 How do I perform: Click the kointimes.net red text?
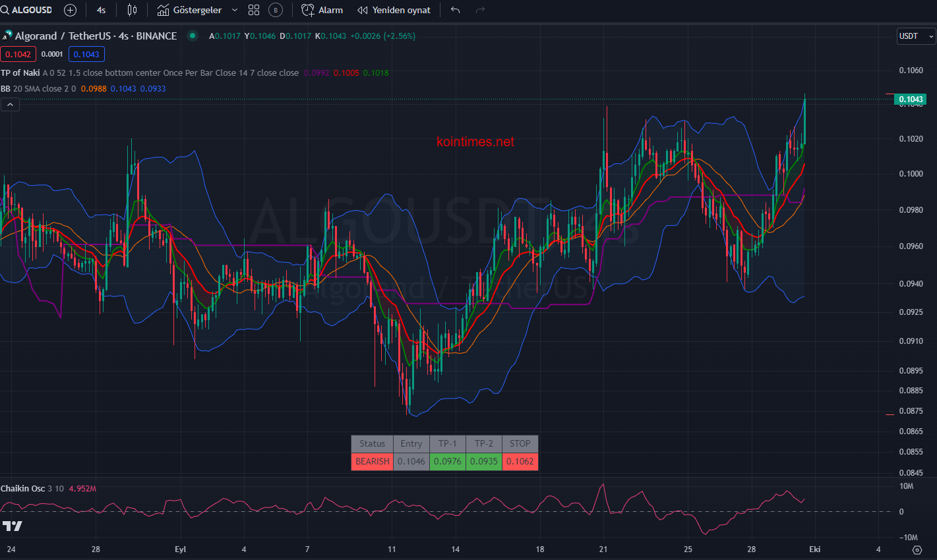pos(475,142)
